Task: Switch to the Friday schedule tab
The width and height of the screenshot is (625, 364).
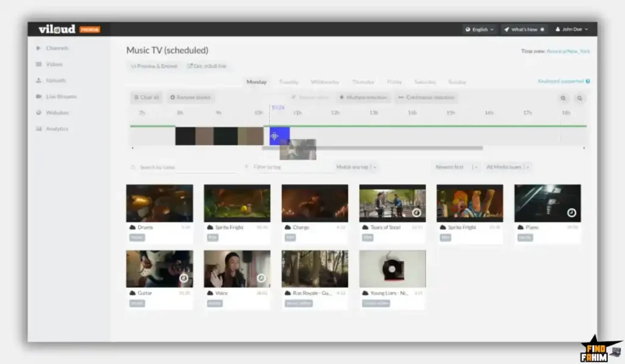Action: coord(394,82)
